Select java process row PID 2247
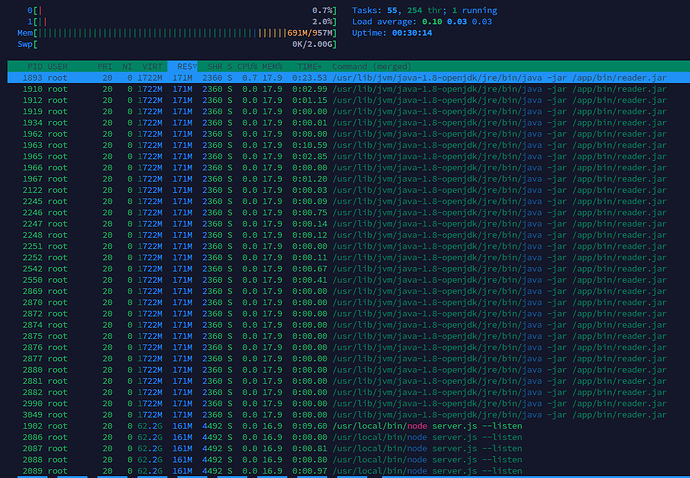690x478 pixels. (x=349, y=224)
